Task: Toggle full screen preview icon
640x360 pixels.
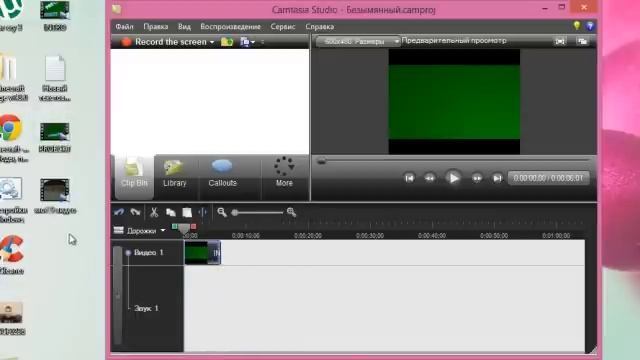Action: [x=560, y=41]
